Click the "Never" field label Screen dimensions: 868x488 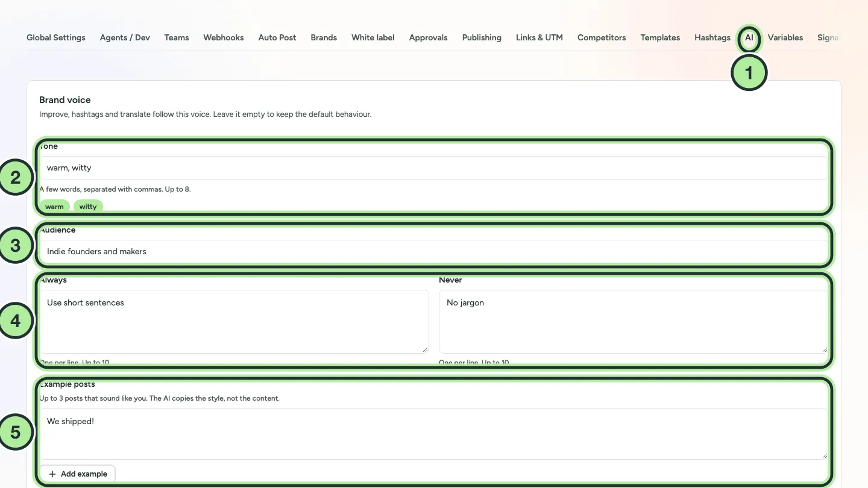450,280
